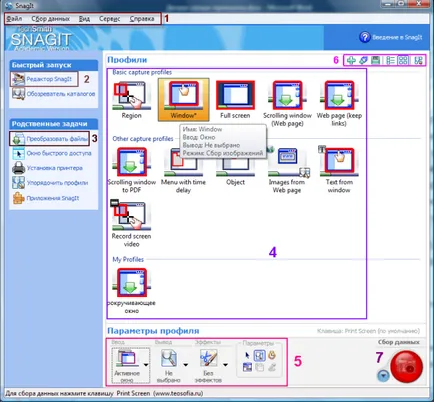Screen dimensions: 434x402
Task: Choose the Full screen capture profile
Action: (235, 100)
